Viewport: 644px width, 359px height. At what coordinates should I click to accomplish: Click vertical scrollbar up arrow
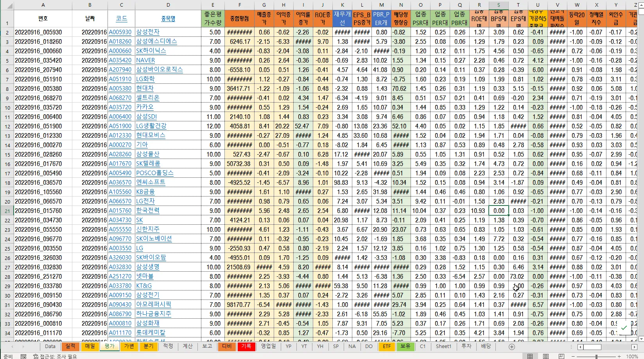(640, 5)
